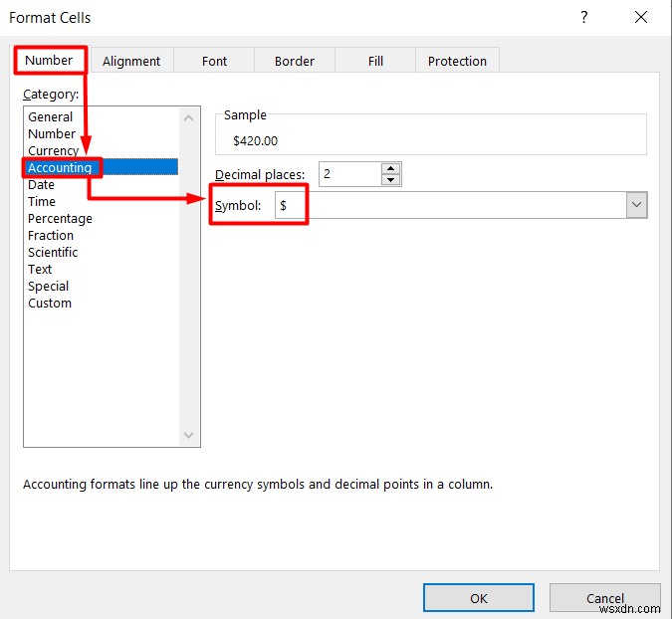This screenshot has width=672, height=619.
Task: Open the Protection tab
Action: 457,61
